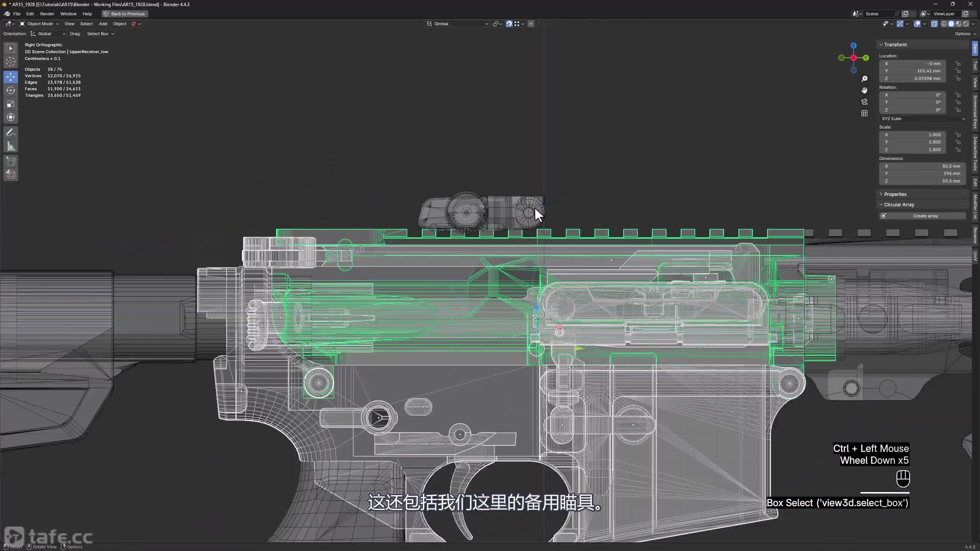Image resolution: width=980 pixels, height=551 pixels.
Task: Toggle snapping magnet button
Action: coord(509,24)
